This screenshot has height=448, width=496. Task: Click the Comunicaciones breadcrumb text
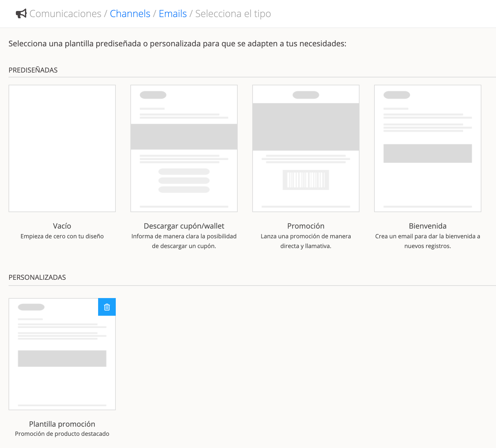coord(65,14)
